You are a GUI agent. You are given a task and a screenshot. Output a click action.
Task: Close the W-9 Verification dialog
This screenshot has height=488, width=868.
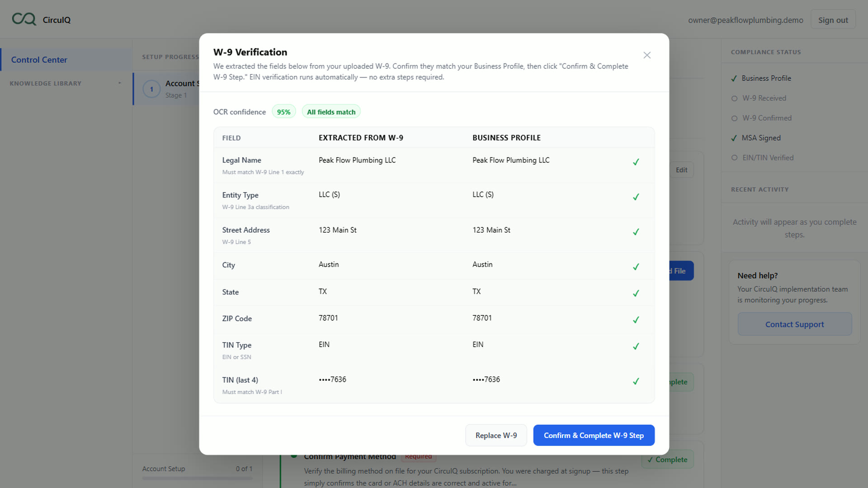647,55
